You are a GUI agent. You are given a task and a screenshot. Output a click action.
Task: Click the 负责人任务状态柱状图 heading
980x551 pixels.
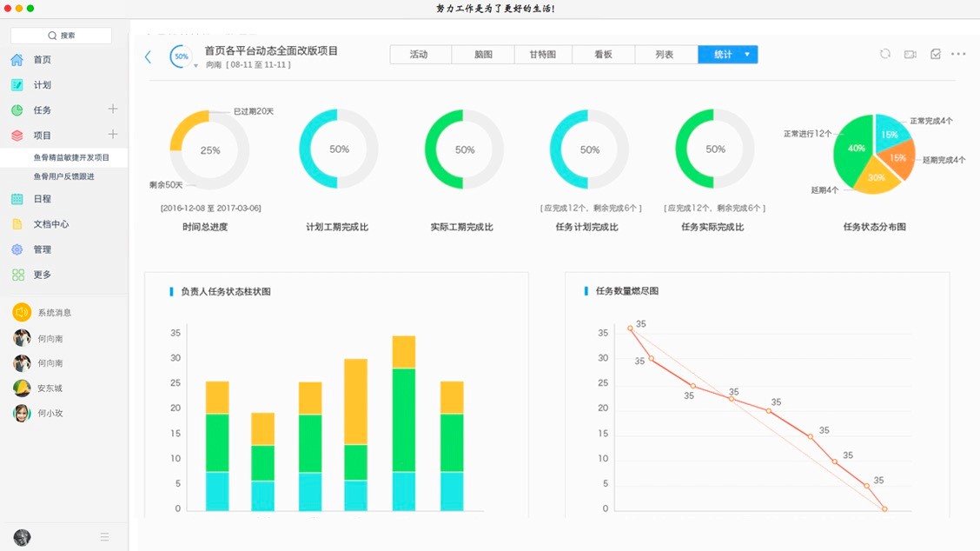226,291
